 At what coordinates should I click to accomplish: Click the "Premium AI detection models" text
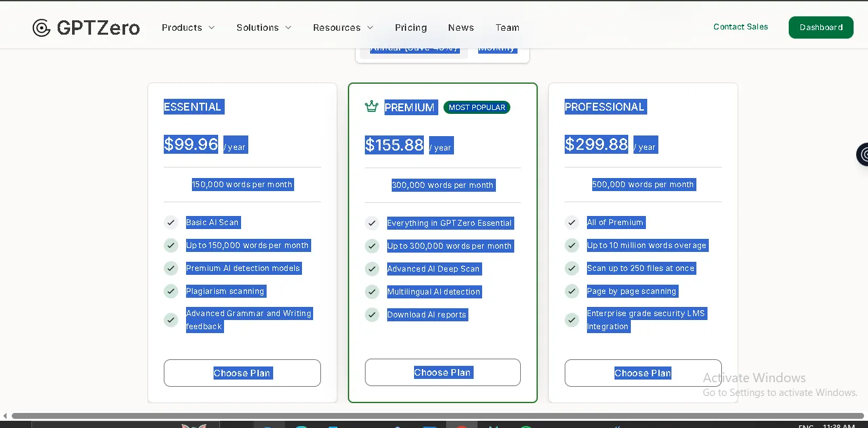[243, 268]
